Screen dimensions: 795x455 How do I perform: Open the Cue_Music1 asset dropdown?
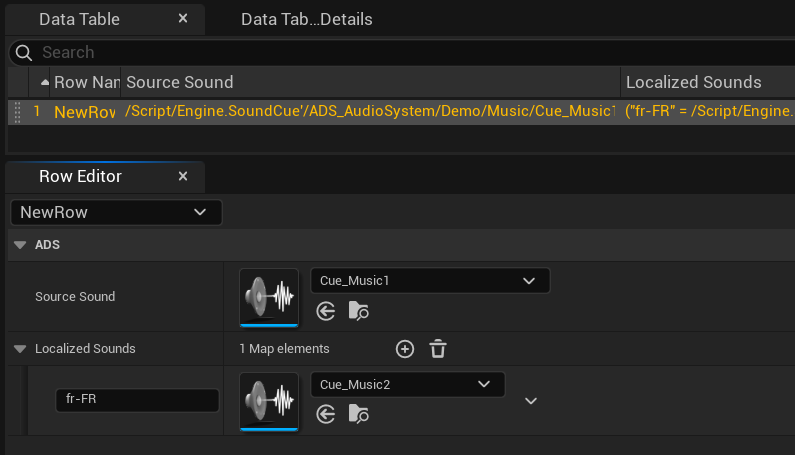(430, 281)
